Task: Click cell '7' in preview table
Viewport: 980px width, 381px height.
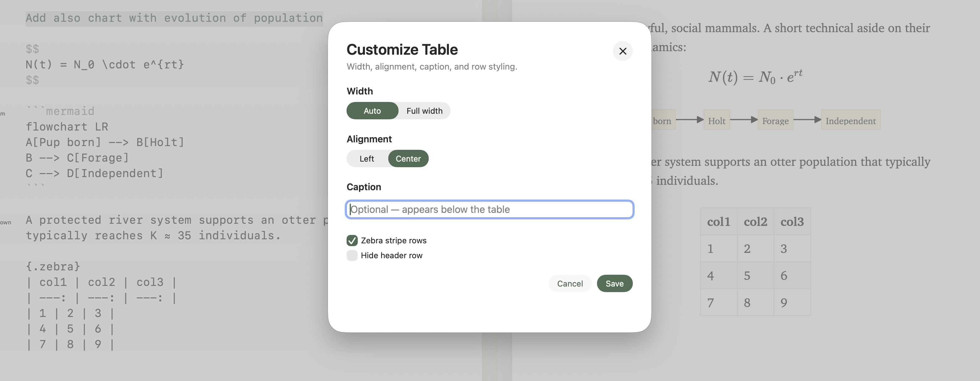Action: tap(719, 302)
